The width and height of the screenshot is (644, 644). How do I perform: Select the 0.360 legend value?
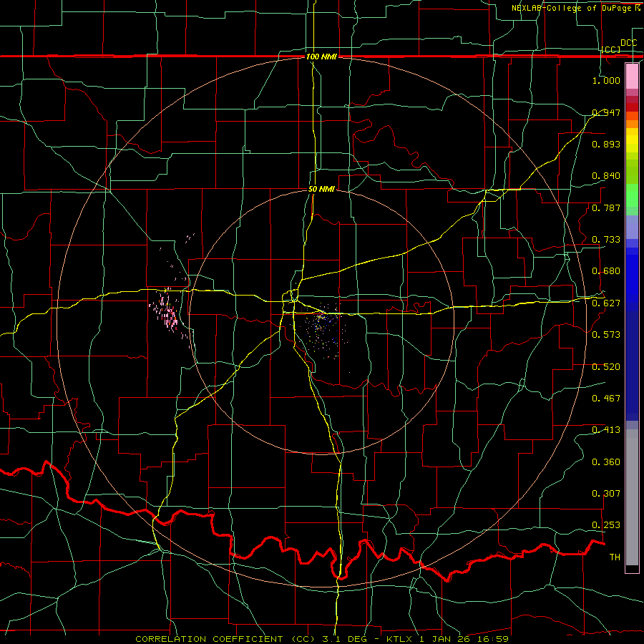[x=606, y=462]
